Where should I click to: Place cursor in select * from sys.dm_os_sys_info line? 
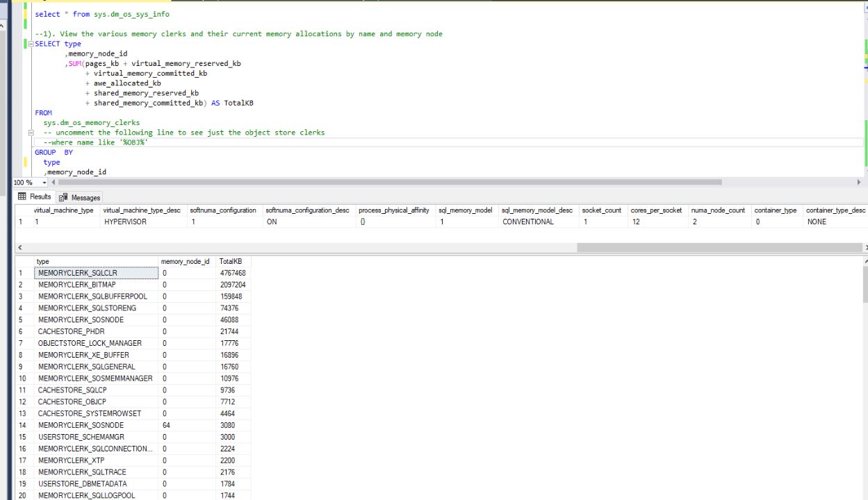102,14
